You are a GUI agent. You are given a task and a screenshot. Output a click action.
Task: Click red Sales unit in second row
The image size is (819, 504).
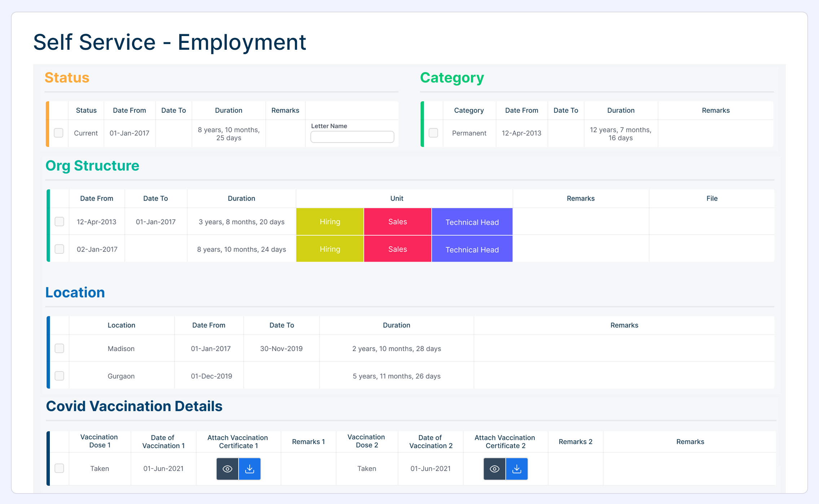[x=397, y=249]
